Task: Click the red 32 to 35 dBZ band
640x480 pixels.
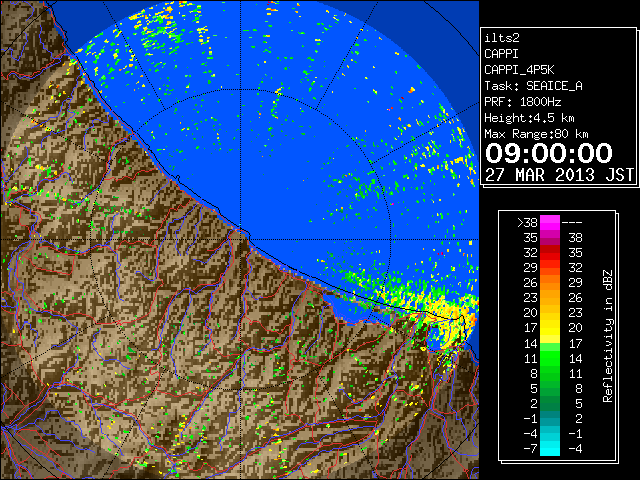Action: point(550,252)
